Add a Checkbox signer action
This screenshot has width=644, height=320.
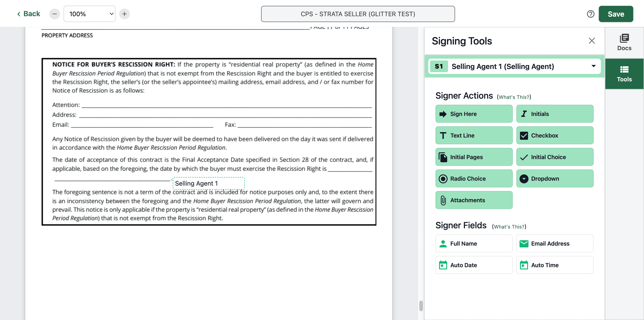coord(555,135)
